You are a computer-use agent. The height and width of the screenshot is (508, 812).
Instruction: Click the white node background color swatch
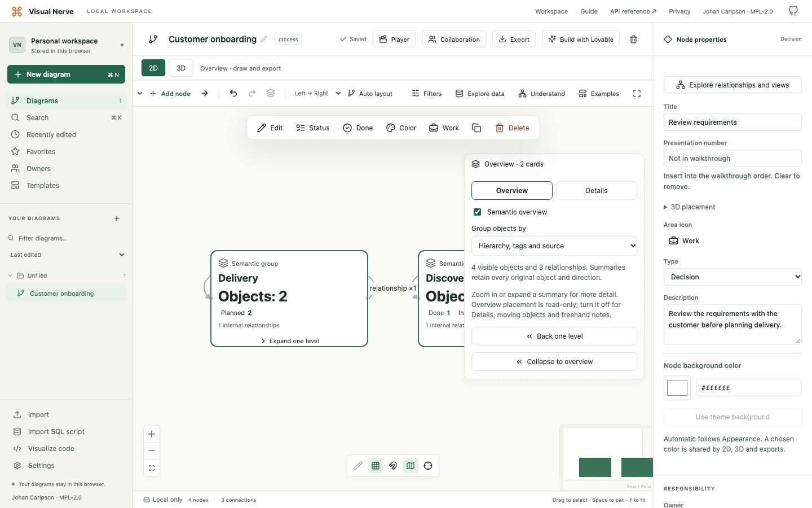click(677, 388)
